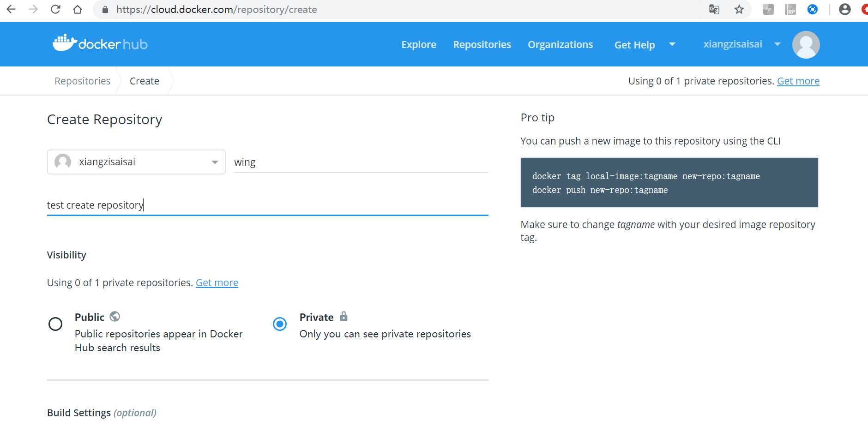The width and height of the screenshot is (868, 426).
Task: Expand the xiangzisaisai namespace dropdown
Action: (215, 162)
